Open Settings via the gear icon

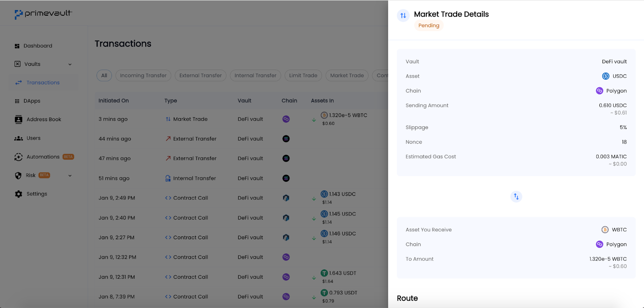point(19,194)
